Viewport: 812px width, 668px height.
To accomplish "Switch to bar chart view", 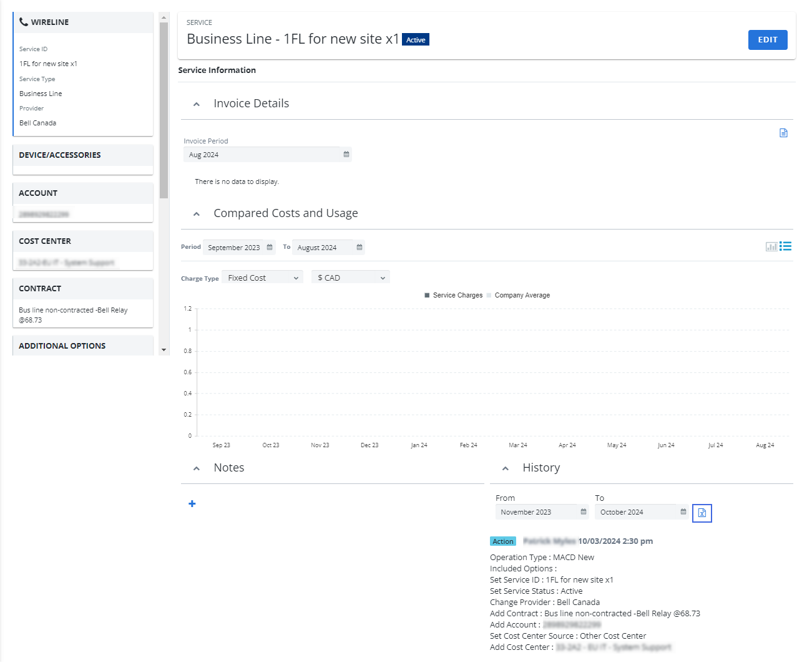I will pyautogui.click(x=771, y=247).
